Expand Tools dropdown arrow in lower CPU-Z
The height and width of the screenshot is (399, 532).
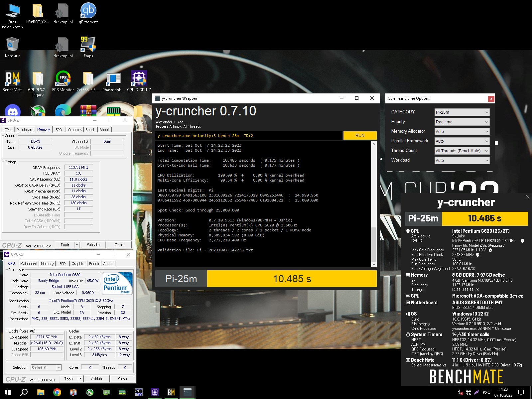point(80,379)
